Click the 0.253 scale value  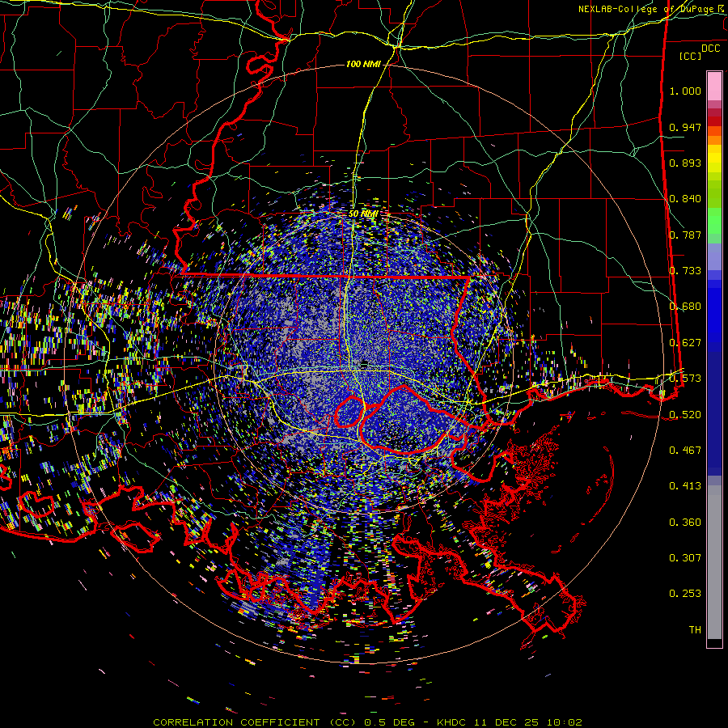(685, 594)
